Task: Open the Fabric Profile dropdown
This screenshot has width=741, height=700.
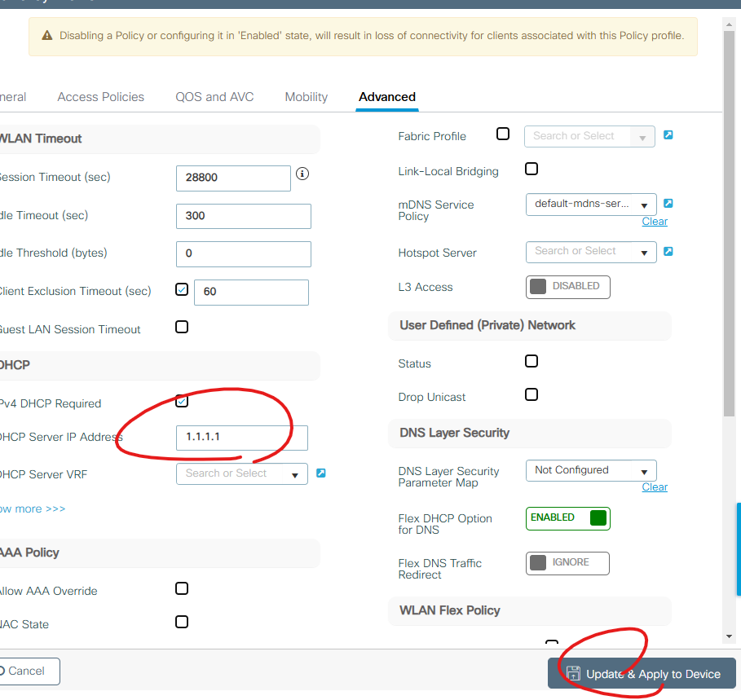Action: click(589, 136)
